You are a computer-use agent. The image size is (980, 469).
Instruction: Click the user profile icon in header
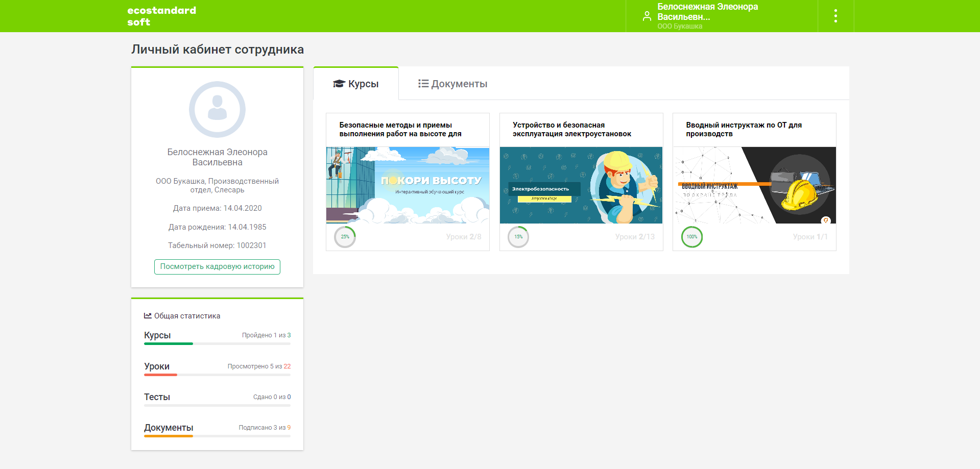[647, 16]
